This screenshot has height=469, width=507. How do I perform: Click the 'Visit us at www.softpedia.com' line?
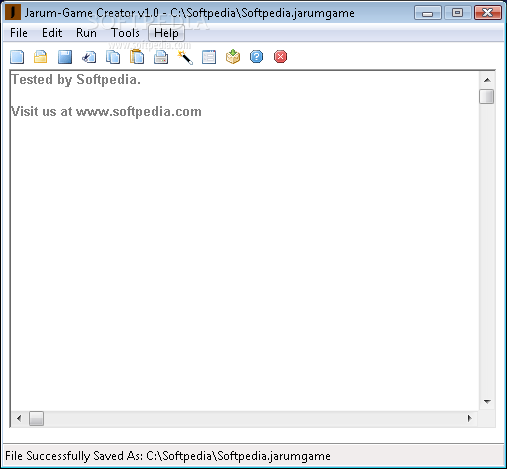click(106, 112)
